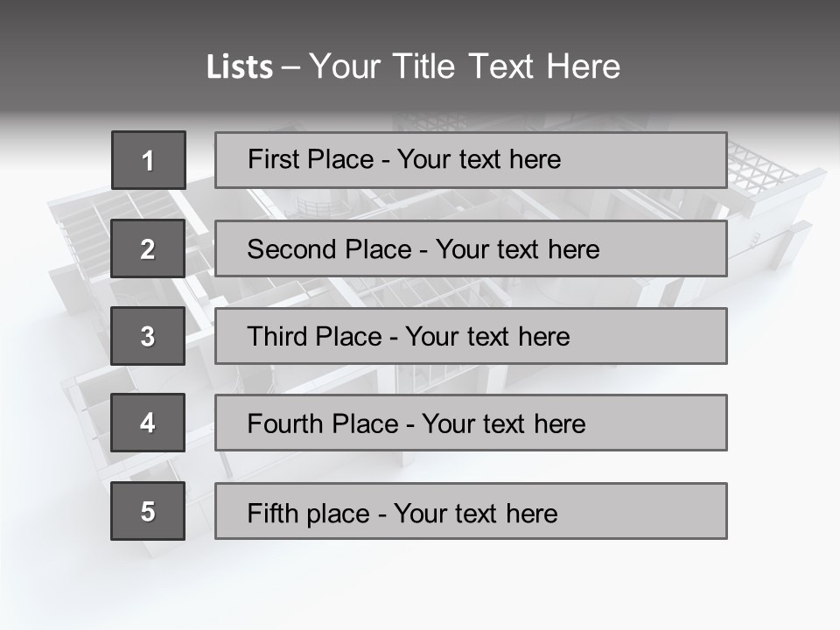Click the bold word "Lists" in title
840x630 pixels.
(x=239, y=66)
